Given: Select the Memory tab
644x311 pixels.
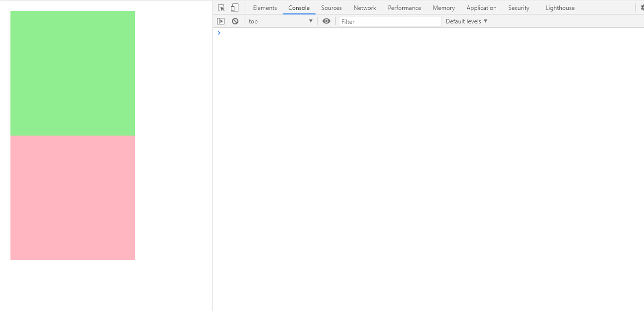Looking at the screenshot, I should pyautogui.click(x=444, y=8).
